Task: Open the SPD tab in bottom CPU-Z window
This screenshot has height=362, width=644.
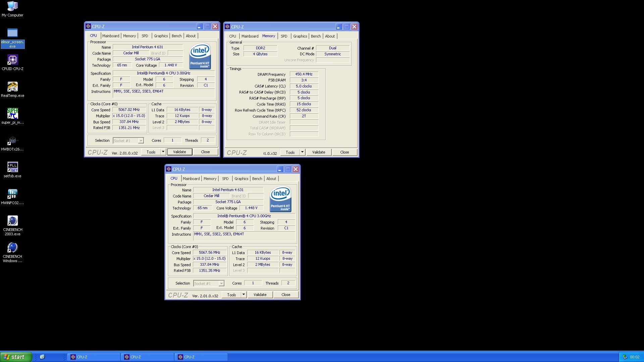Action: point(225,179)
